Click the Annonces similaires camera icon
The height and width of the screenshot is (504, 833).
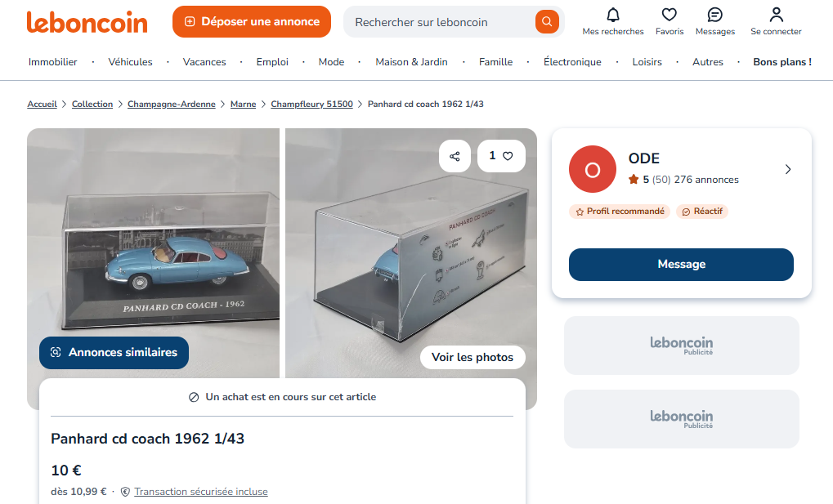pyautogui.click(x=56, y=352)
